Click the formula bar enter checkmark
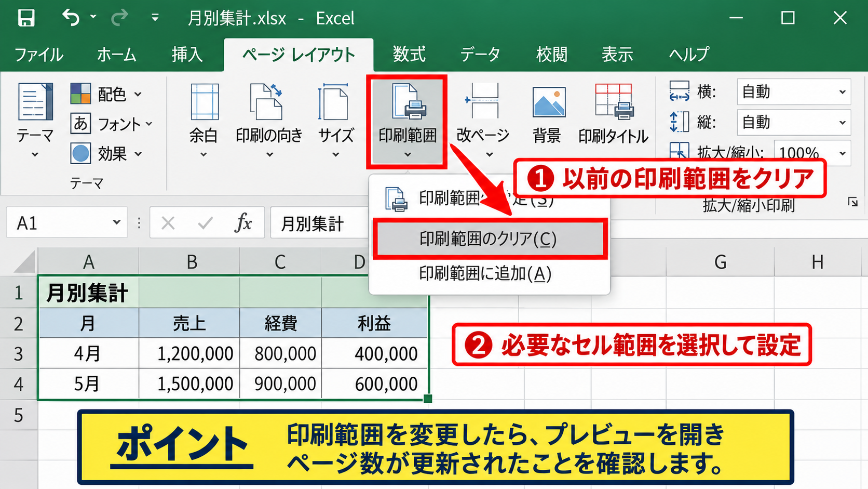This screenshot has height=489, width=868. tap(206, 223)
